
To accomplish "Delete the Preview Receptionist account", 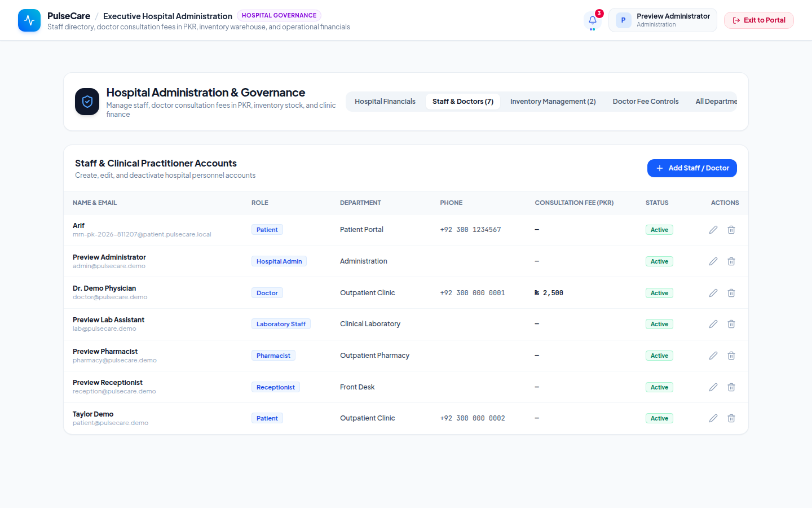I will point(731,387).
